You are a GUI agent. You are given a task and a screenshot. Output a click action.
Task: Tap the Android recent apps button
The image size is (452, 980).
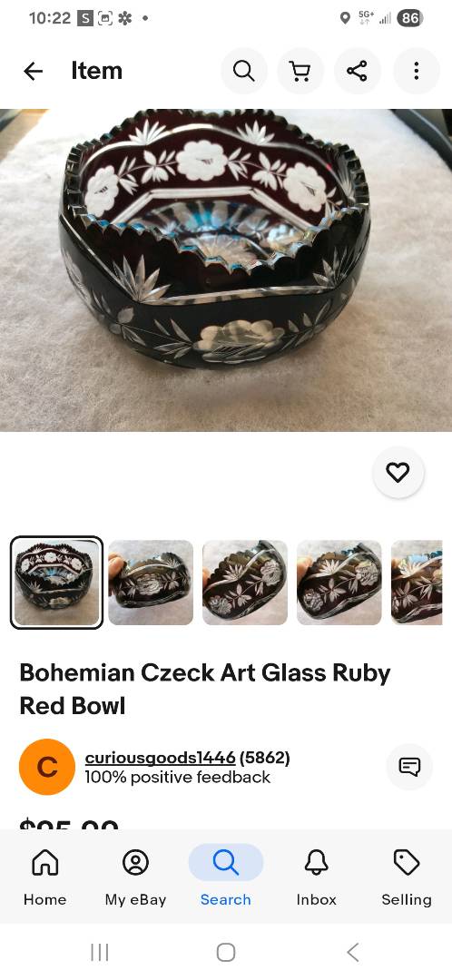[x=100, y=953]
